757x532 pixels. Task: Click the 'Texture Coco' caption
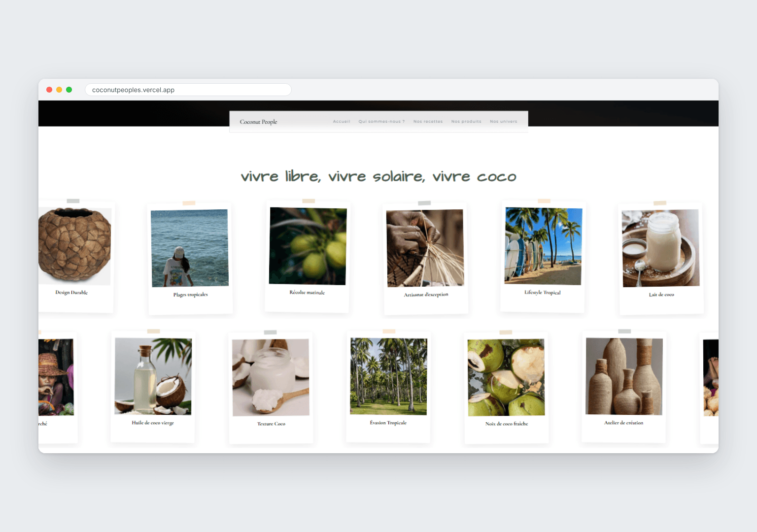click(271, 424)
